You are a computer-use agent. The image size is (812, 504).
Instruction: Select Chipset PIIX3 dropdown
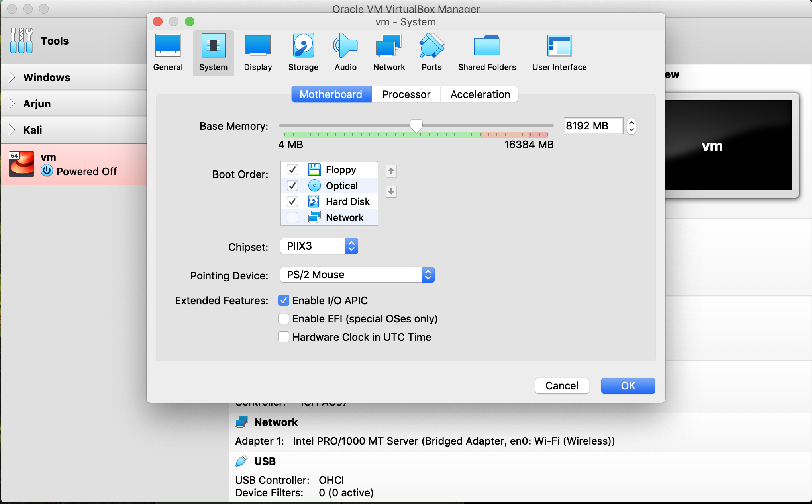319,246
